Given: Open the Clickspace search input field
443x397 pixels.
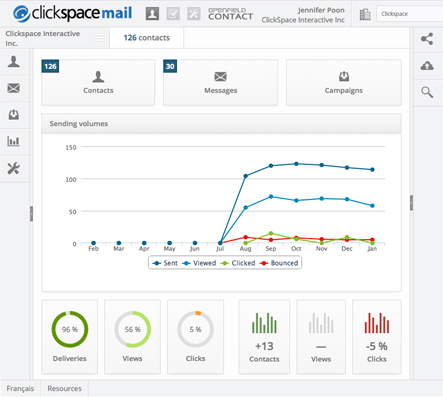Looking at the screenshot, I should tap(410, 14).
